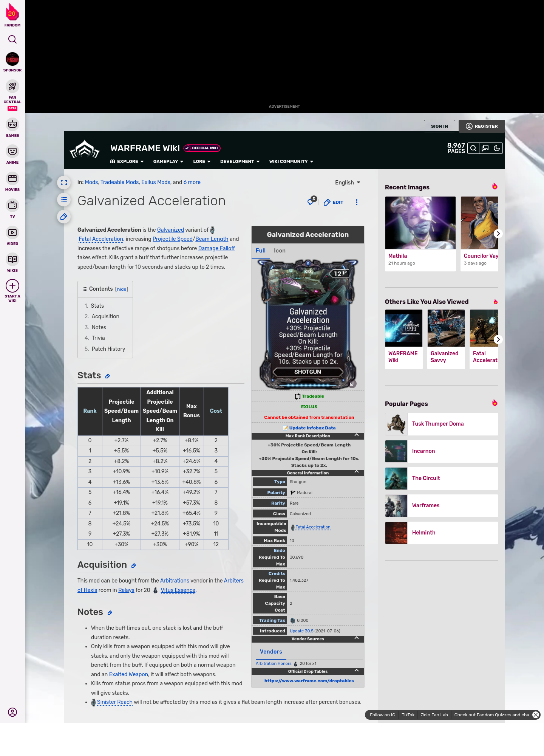Click expand fullscreen content icon
Screen dimensions: 544x756
64,183
